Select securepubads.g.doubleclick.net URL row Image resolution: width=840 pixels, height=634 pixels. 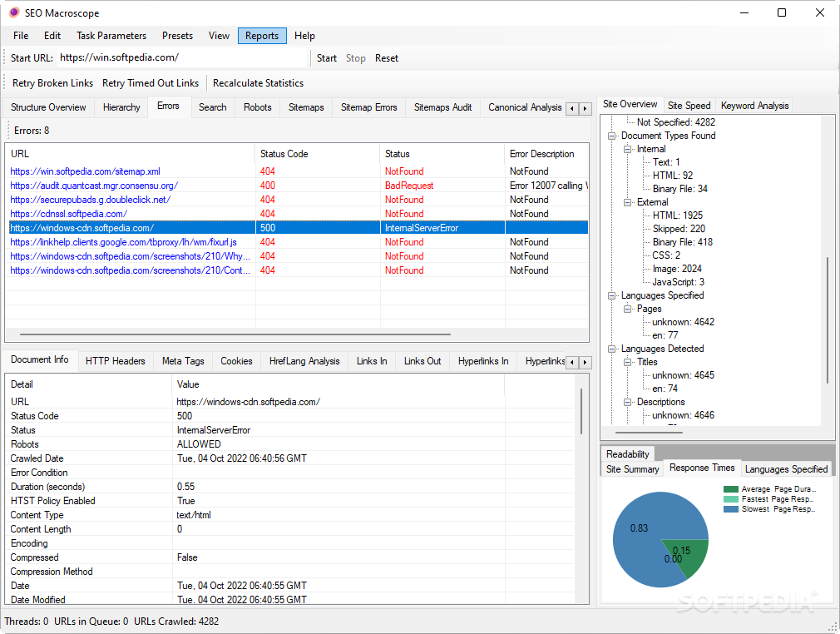299,200
